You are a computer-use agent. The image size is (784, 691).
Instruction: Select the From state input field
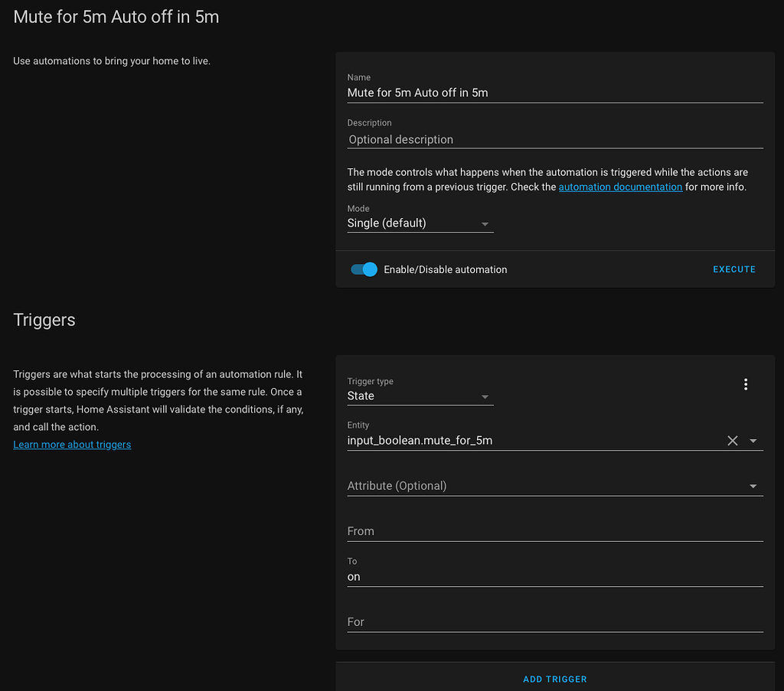pos(554,531)
